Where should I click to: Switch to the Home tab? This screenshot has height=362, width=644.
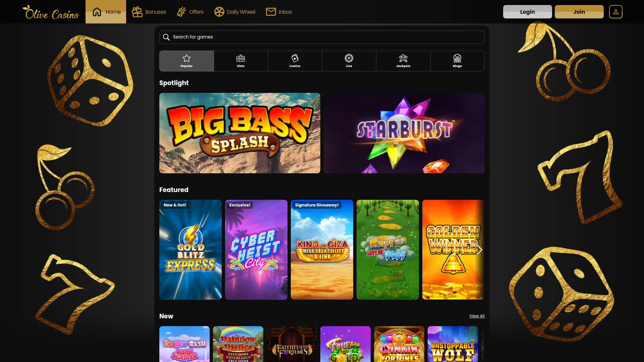[106, 12]
